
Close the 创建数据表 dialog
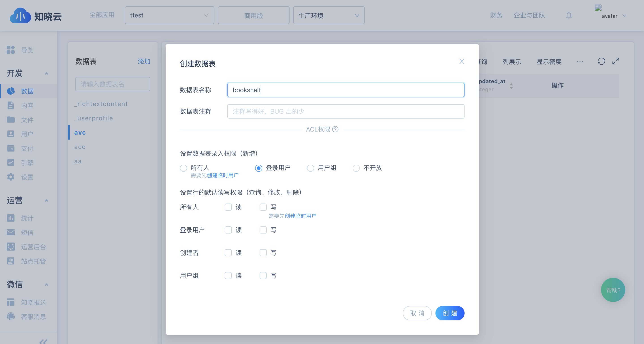tap(462, 62)
